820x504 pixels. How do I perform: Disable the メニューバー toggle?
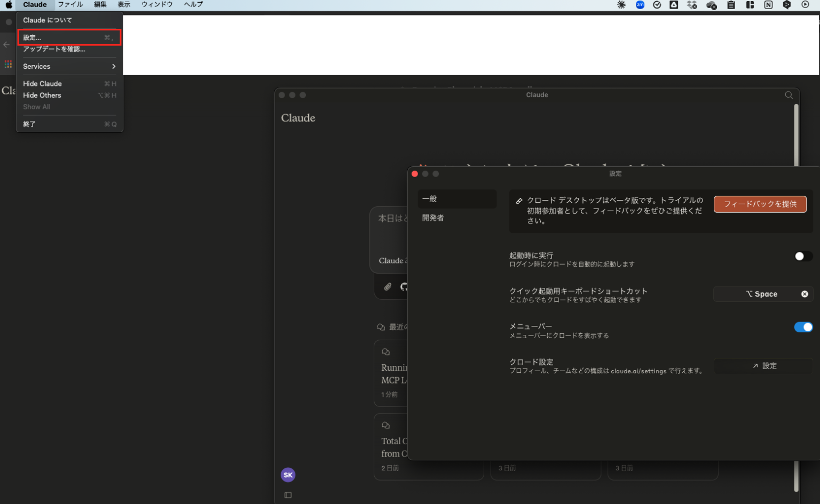pos(803,327)
